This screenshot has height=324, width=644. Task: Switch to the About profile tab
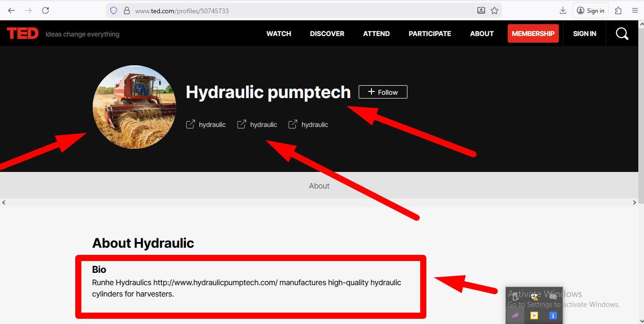pos(319,186)
